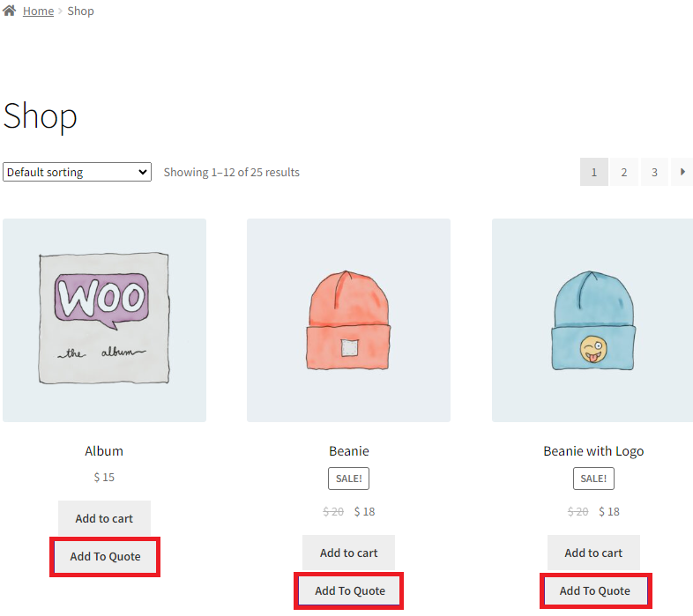
Task: Go to page 2 of results
Action: [623, 172]
